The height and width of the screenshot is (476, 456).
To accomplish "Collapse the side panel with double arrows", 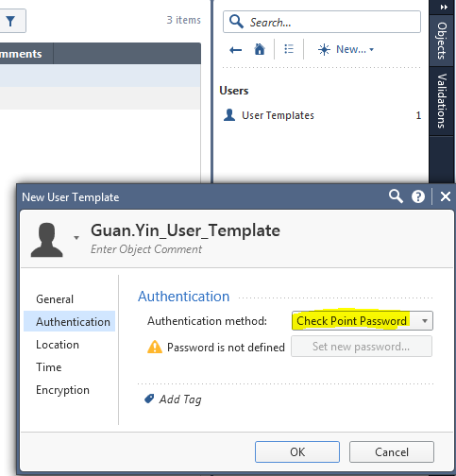I will [x=444, y=7].
